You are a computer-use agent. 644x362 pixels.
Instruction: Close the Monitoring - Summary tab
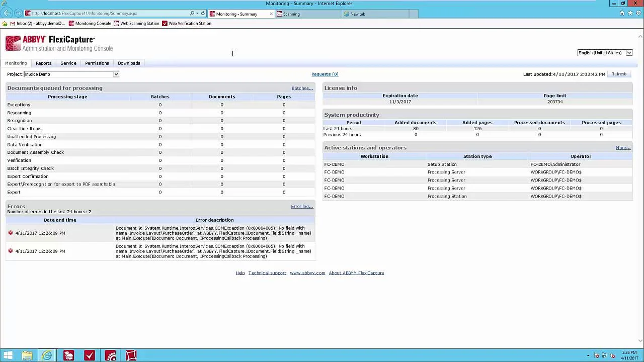tap(271, 14)
